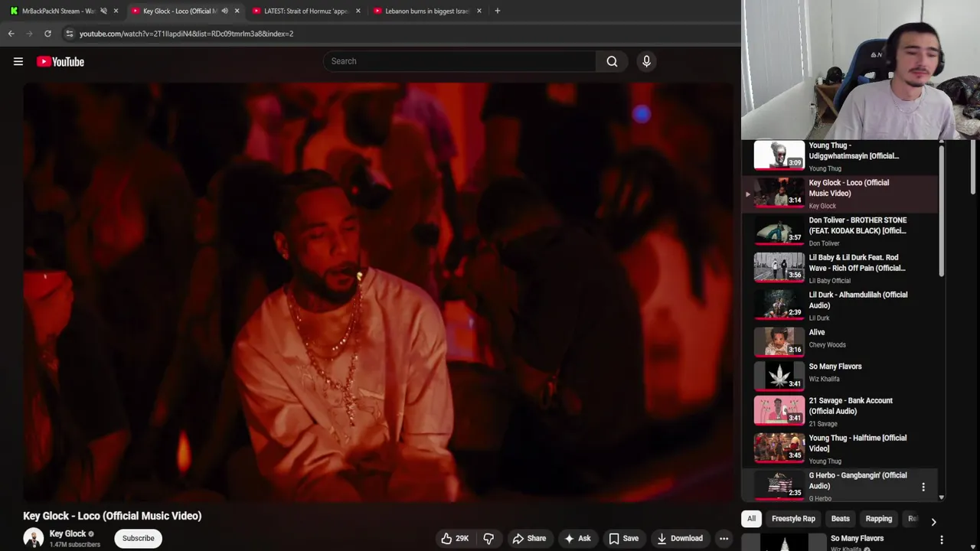Start voice search with the microphone icon
This screenshot has width=980, height=551.
pos(646,61)
